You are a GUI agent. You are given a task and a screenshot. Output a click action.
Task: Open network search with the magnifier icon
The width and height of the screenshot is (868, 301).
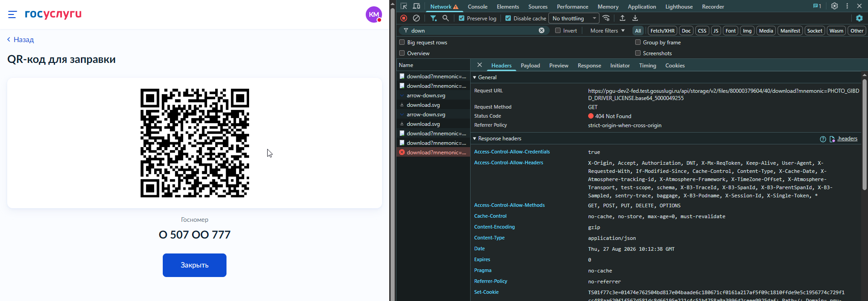click(446, 18)
